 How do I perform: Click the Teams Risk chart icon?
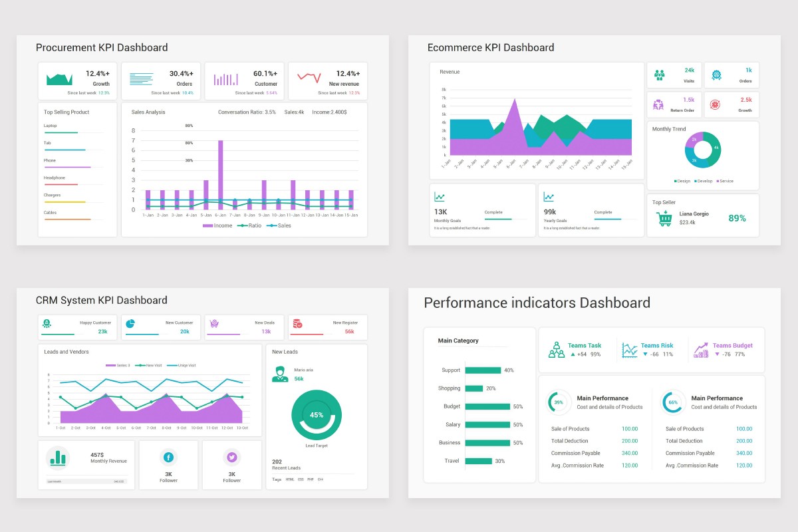pyautogui.click(x=629, y=350)
